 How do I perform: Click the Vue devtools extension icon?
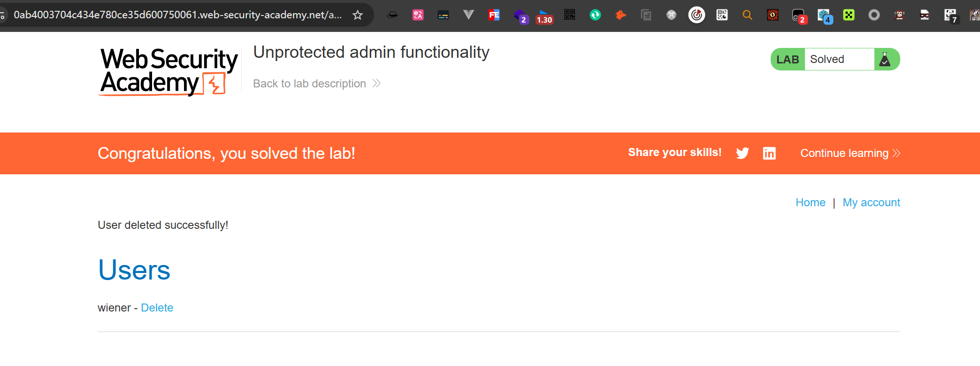tap(468, 15)
